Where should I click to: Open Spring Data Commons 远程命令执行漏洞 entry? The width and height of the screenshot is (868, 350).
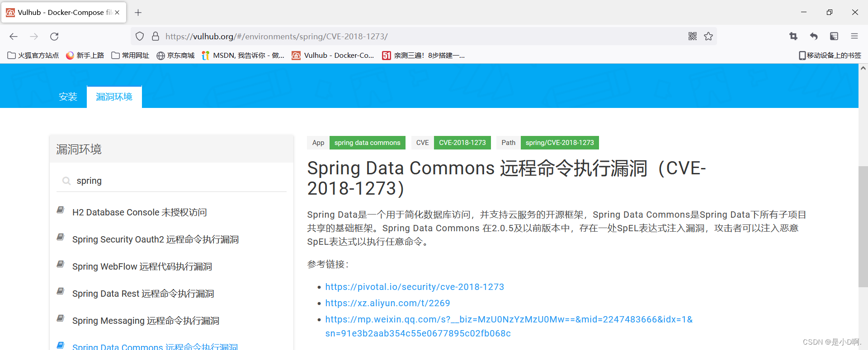point(155,346)
